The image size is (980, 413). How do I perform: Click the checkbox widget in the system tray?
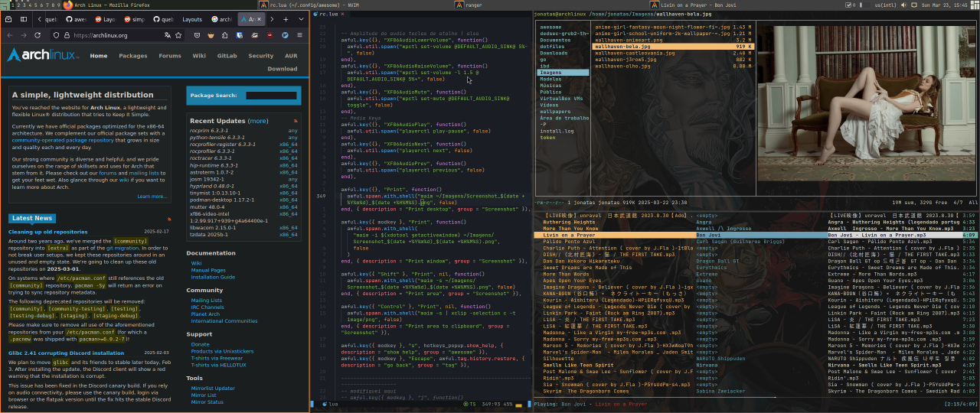coord(848,5)
